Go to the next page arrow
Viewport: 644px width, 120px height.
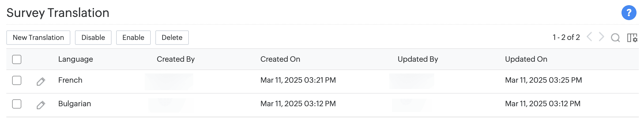[601, 37]
